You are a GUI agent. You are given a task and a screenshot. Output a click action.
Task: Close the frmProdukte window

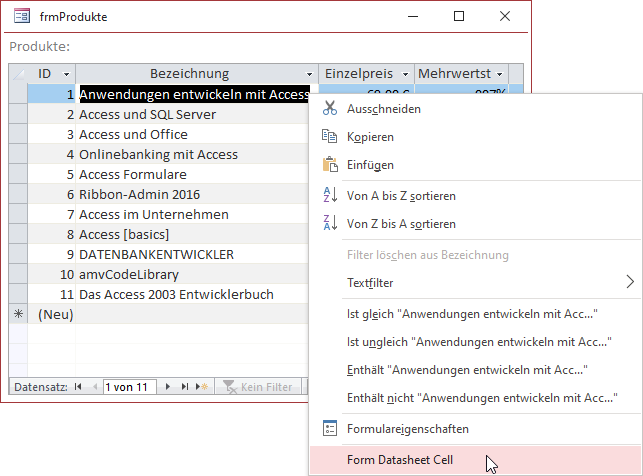pyautogui.click(x=505, y=16)
